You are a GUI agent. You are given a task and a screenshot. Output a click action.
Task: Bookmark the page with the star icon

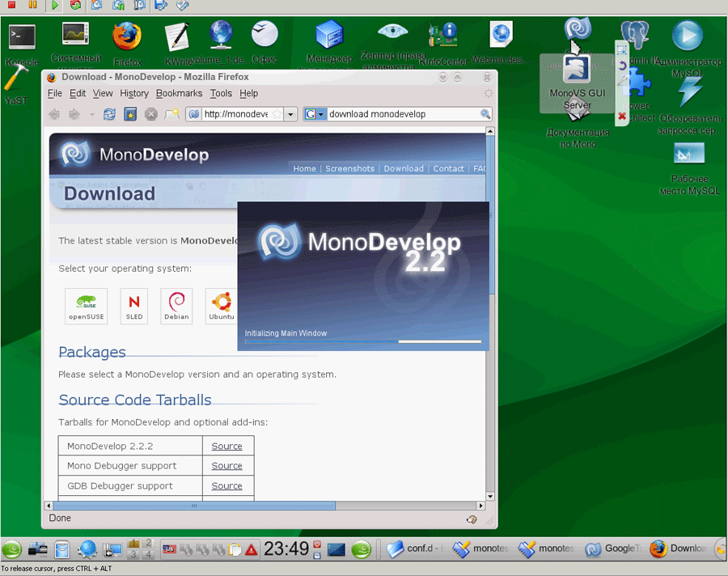[x=277, y=114]
